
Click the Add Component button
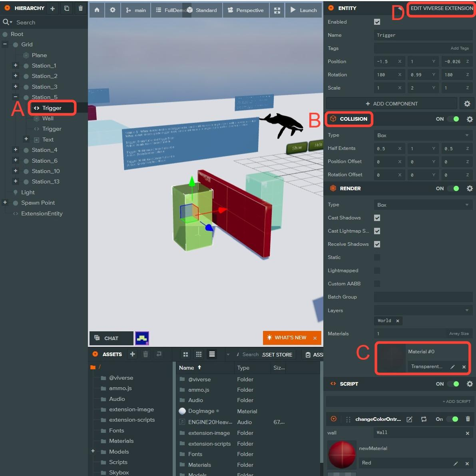point(391,104)
